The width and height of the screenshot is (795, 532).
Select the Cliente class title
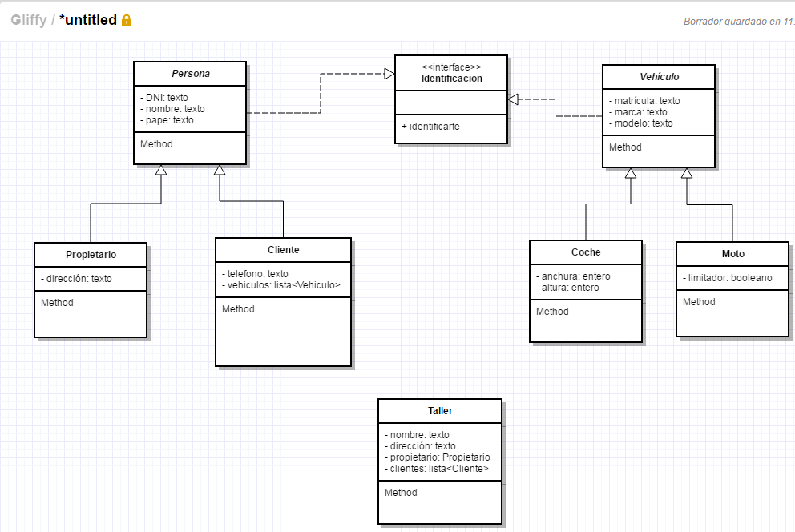tap(284, 250)
